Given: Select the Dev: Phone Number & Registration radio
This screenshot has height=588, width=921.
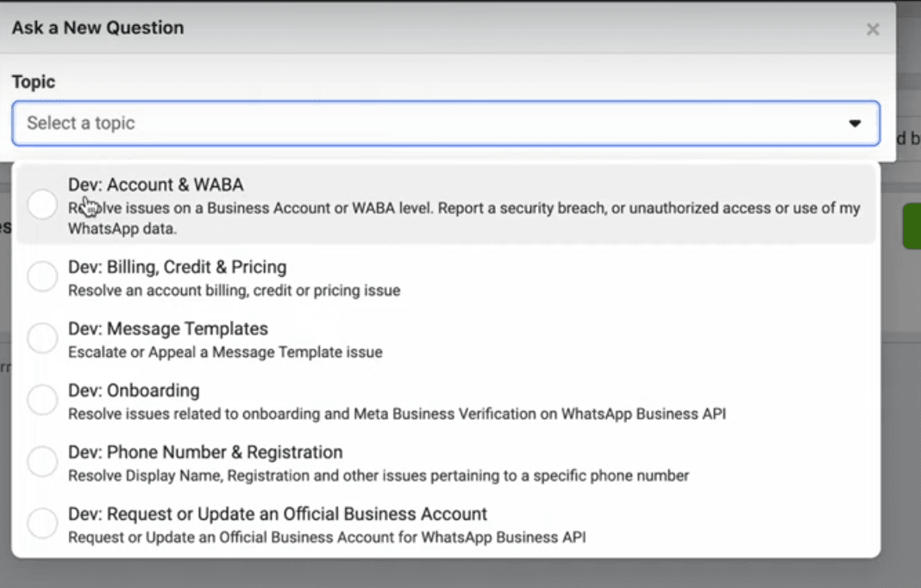Looking at the screenshot, I should (42, 462).
